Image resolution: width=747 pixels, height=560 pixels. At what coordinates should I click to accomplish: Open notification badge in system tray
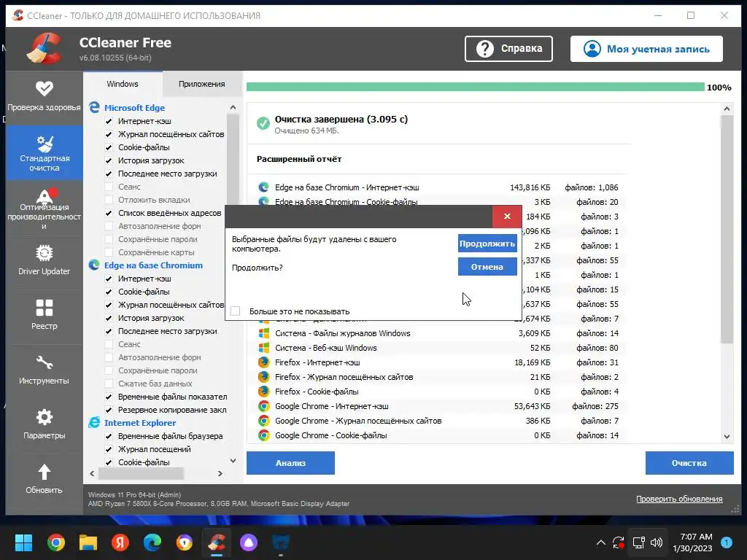point(726,542)
